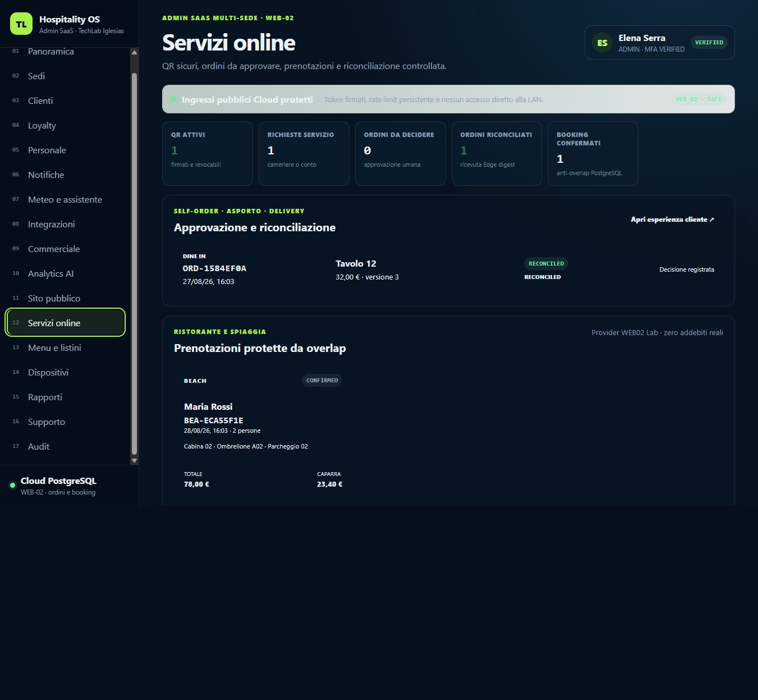Go to Integrazioni
The image size is (758, 700).
tap(66, 224)
